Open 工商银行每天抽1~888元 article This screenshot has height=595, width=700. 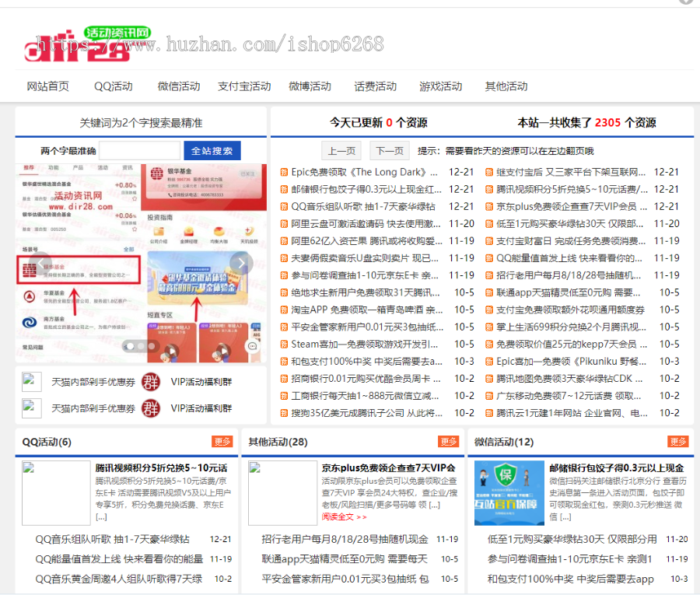(x=365, y=397)
